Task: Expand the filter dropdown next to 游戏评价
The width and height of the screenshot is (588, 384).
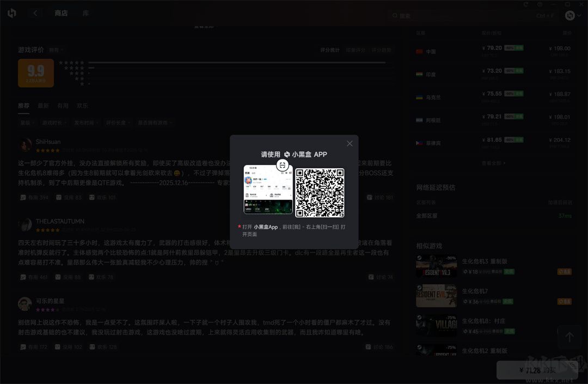Action: tap(56, 50)
